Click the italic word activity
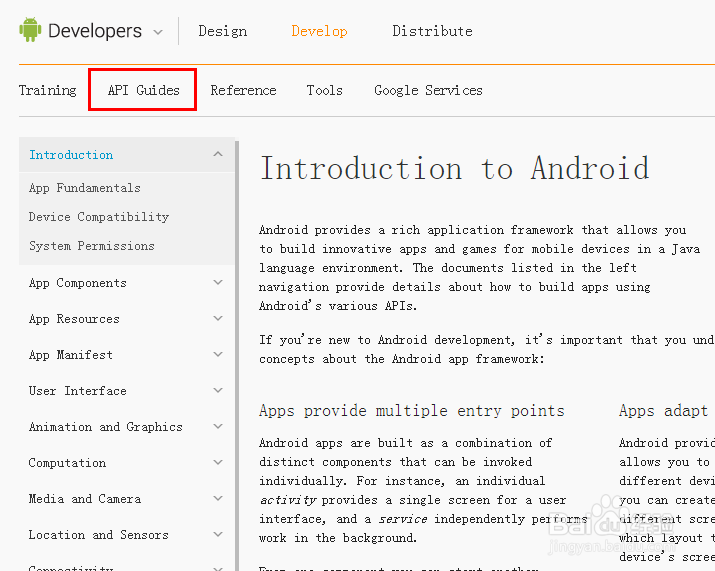This screenshot has width=715, height=571. [x=288, y=500]
